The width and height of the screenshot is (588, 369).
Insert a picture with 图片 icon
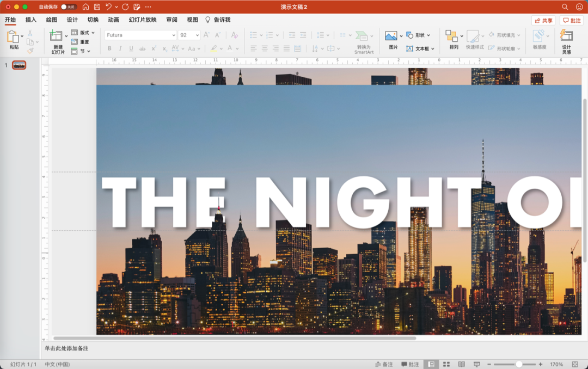(x=391, y=35)
